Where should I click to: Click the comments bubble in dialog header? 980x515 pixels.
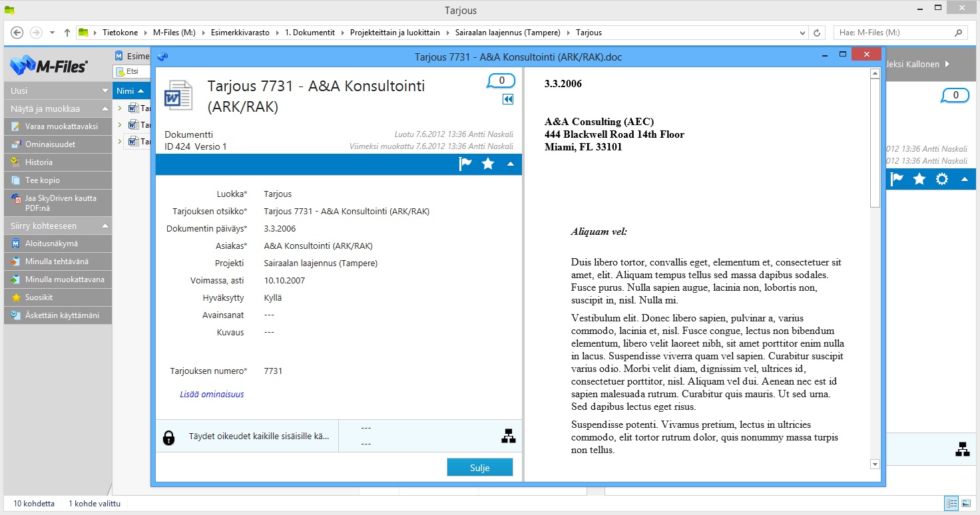pos(501,81)
